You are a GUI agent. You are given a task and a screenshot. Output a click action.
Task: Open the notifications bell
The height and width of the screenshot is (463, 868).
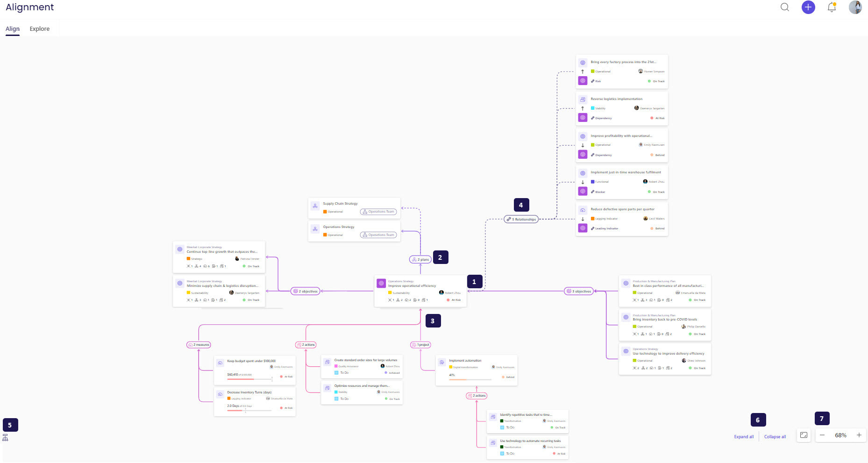832,7
